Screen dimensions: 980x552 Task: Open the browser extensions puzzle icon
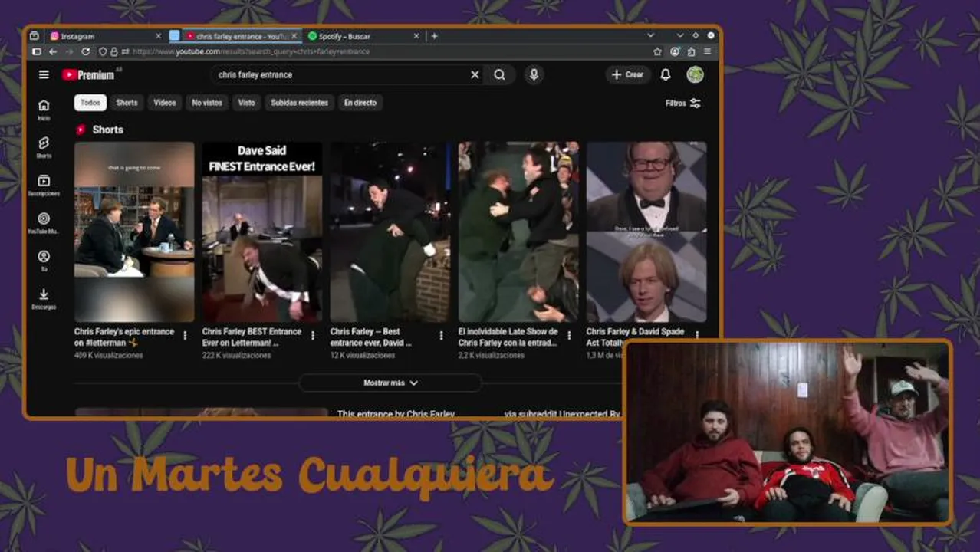coord(691,51)
